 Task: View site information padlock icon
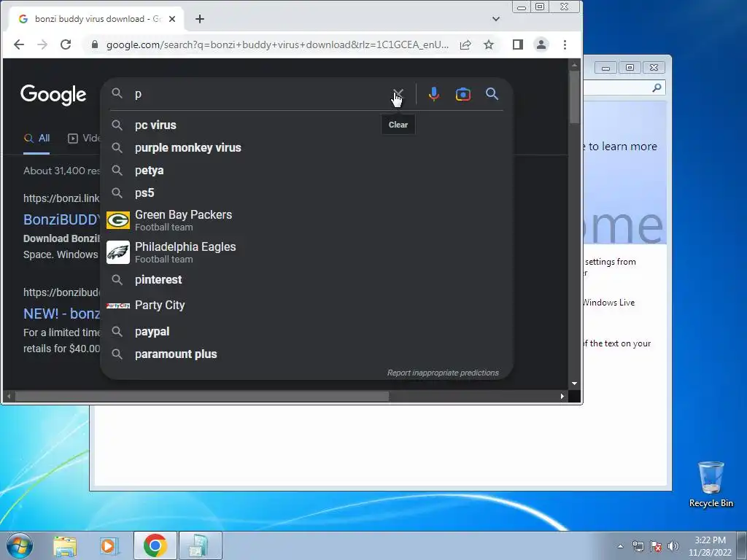coord(95,44)
